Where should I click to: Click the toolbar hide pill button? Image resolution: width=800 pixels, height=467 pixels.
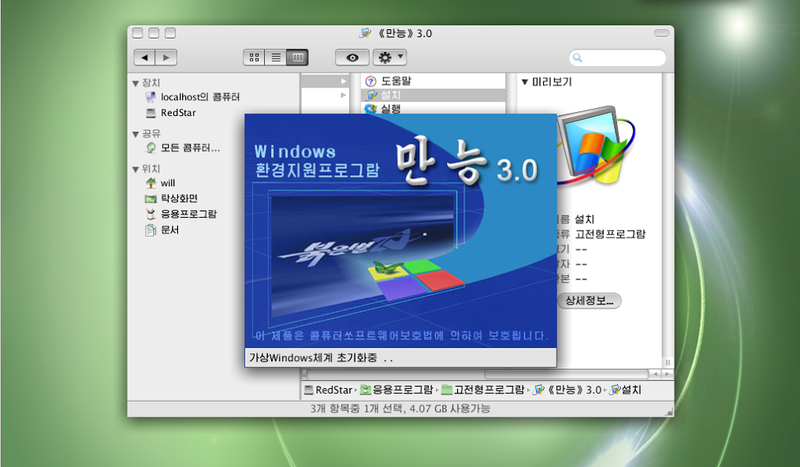pyautogui.click(x=661, y=33)
